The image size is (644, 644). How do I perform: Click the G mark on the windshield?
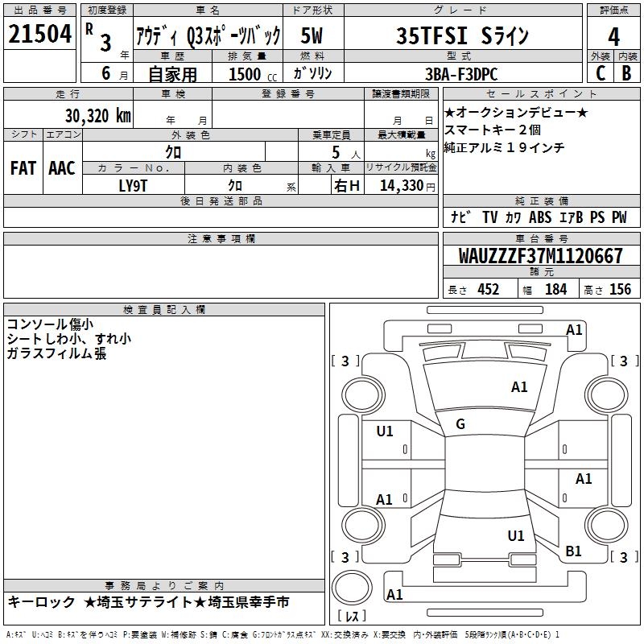[460, 424]
